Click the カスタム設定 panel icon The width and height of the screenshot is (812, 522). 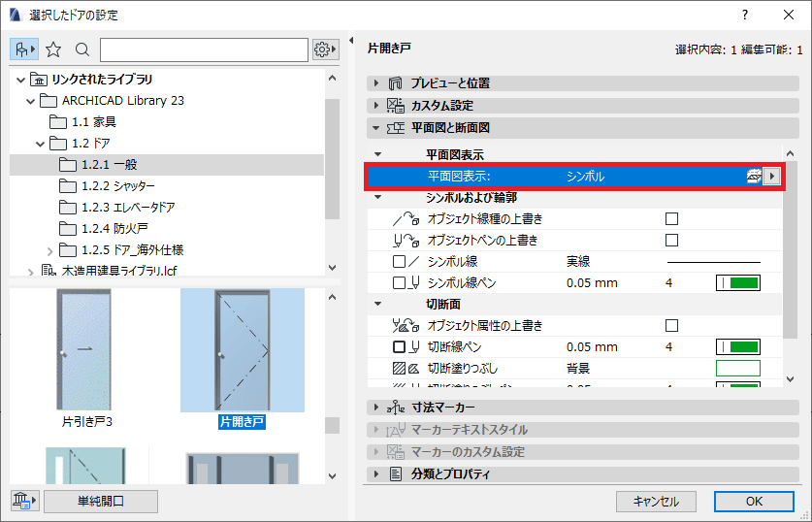[396, 105]
